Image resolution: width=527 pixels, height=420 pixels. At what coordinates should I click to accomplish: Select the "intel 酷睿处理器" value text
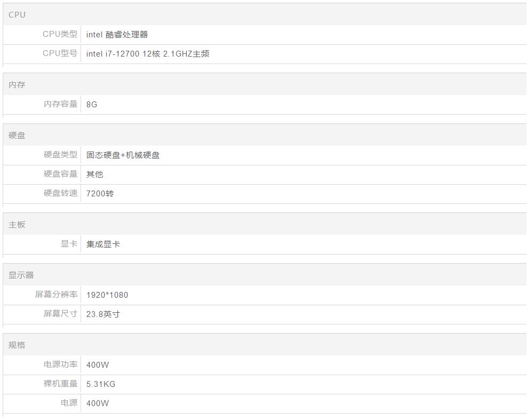click(x=117, y=35)
